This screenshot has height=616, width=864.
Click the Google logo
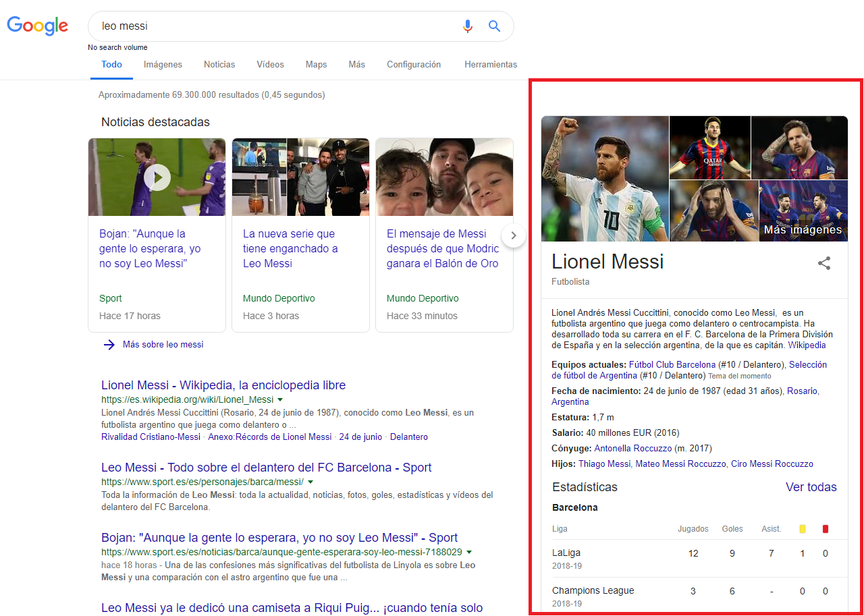tap(38, 26)
